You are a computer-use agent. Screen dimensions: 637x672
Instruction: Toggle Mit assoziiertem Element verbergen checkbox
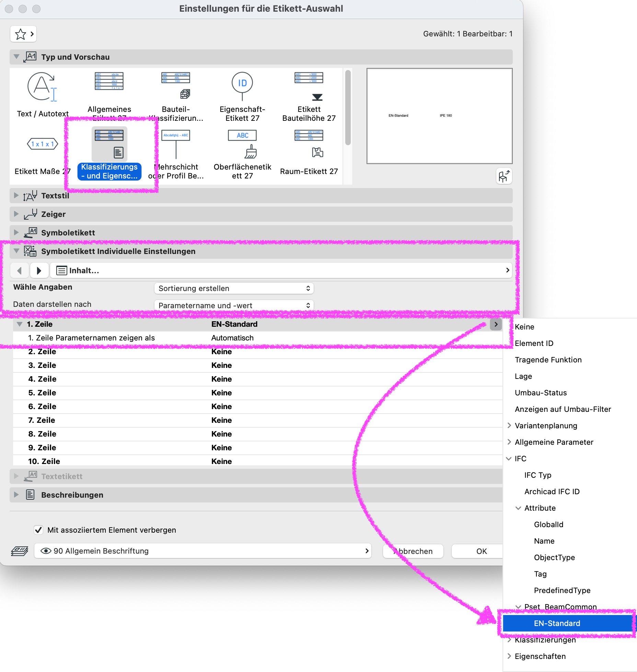point(38,530)
